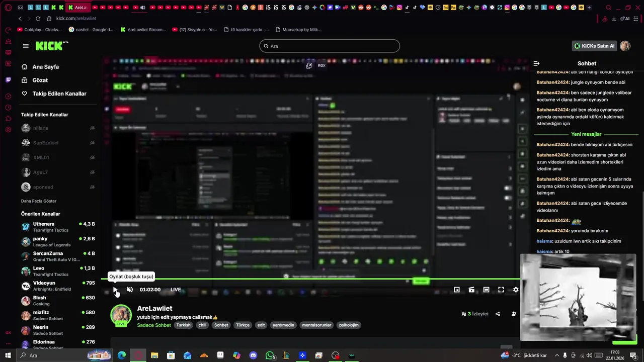Click the 3 İzleyici viewer count
The height and width of the screenshot is (362, 644).
point(475,314)
